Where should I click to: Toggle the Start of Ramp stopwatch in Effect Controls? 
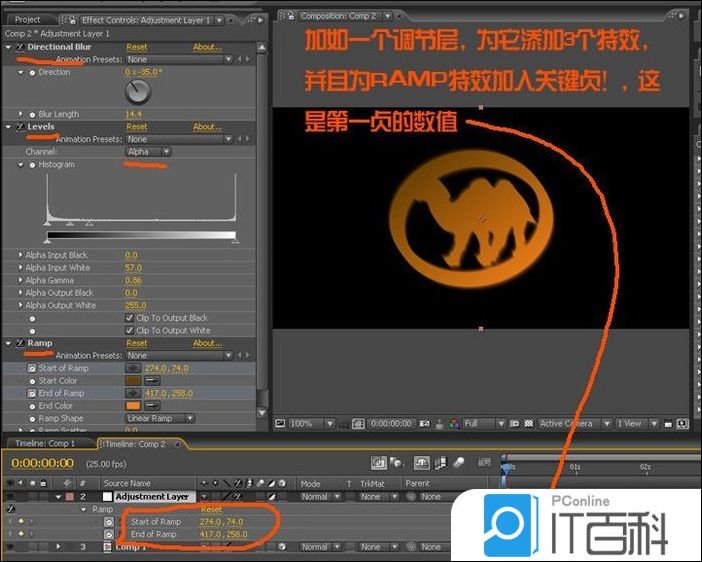tap(32, 368)
